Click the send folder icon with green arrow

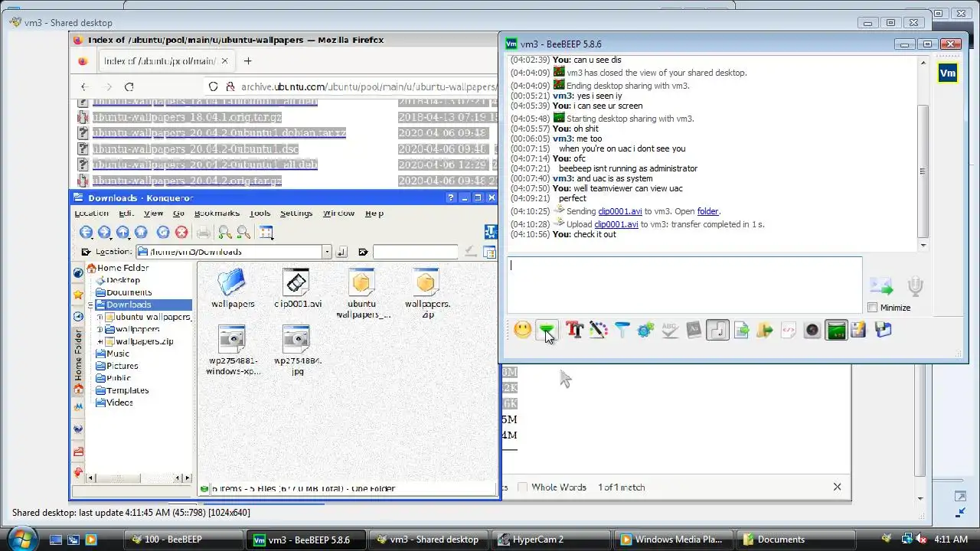click(764, 330)
